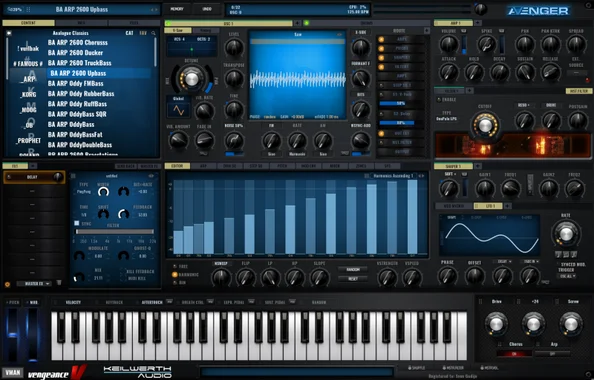Open the RESO dropdown in the filter section

pyautogui.click(x=524, y=105)
